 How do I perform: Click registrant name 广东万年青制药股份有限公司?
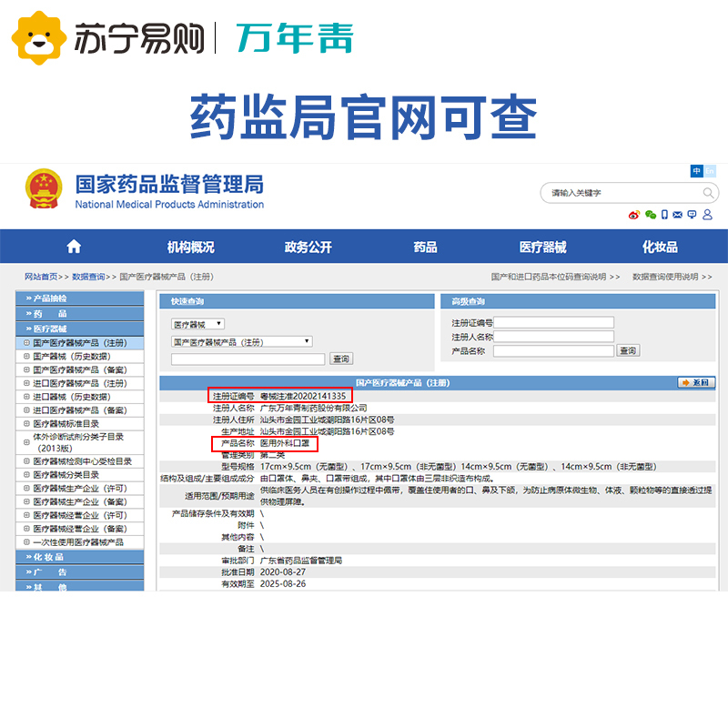pyautogui.click(x=313, y=408)
